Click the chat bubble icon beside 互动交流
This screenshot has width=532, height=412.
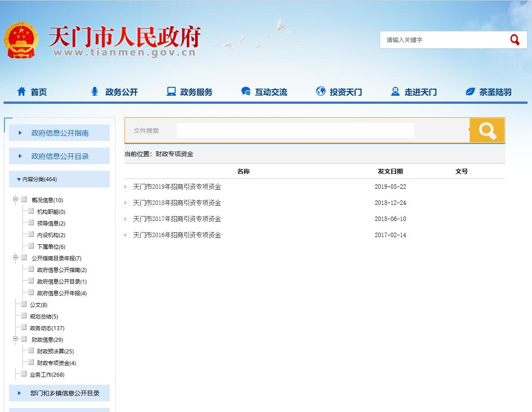246,92
